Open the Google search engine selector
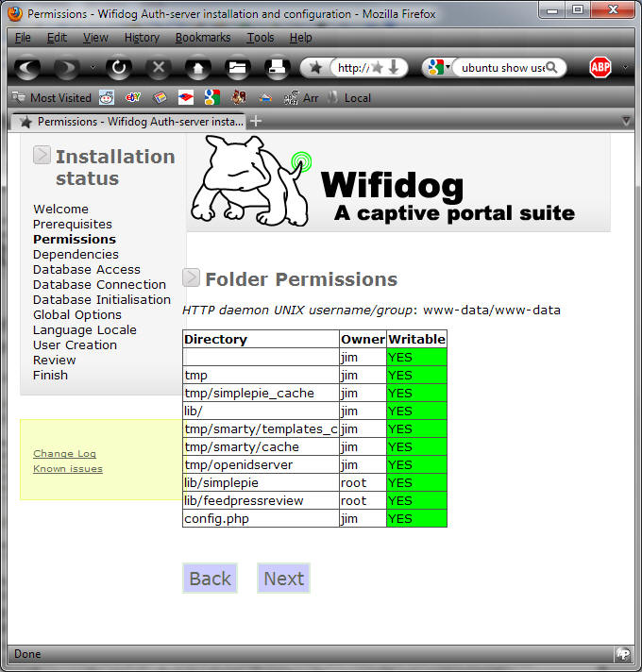Image resolution: width=642 pixels, height=672 pixels. coord(437,68)
